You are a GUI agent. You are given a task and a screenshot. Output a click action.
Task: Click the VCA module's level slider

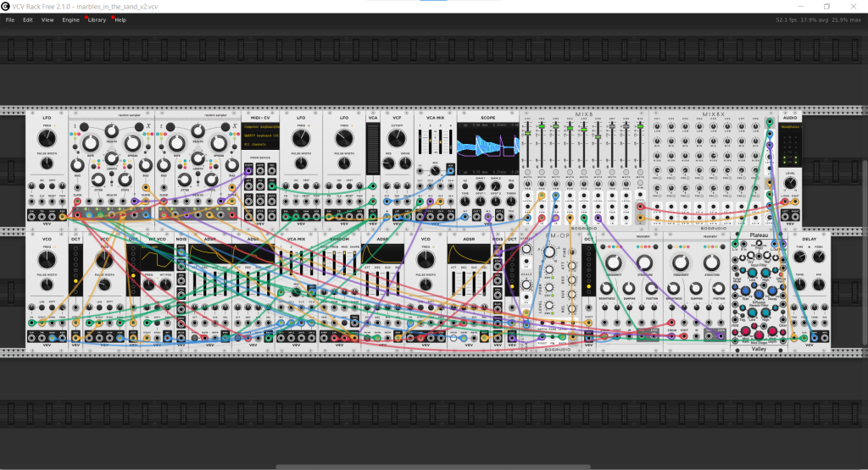(x=373, y=149)
